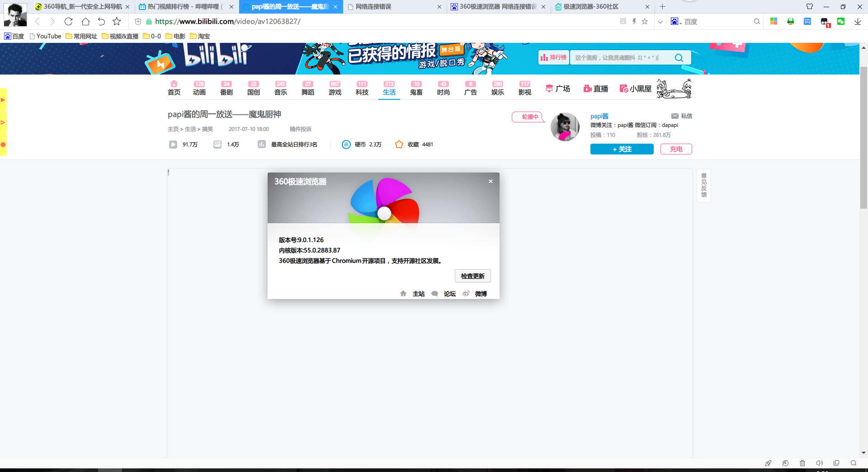Click the QR code icon in the address bar
The image size is (868, 472).
pyautogui.click(x=623, y=21)
